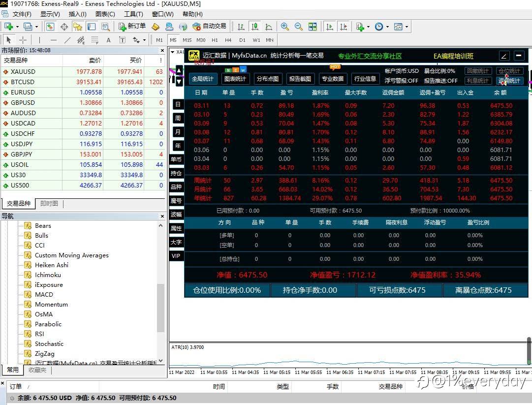Open the 文件(F) menu
532x405 pixels.
click(22, 14)
